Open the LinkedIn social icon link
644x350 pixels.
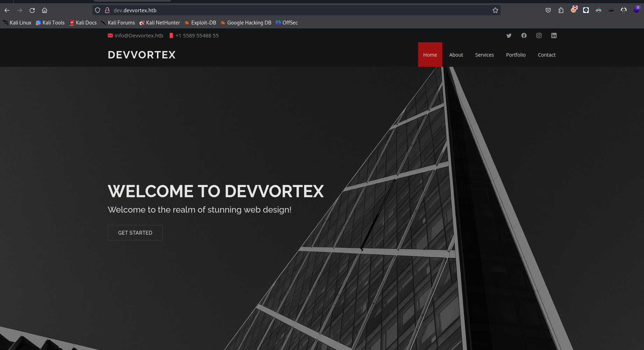click(554, 36)
